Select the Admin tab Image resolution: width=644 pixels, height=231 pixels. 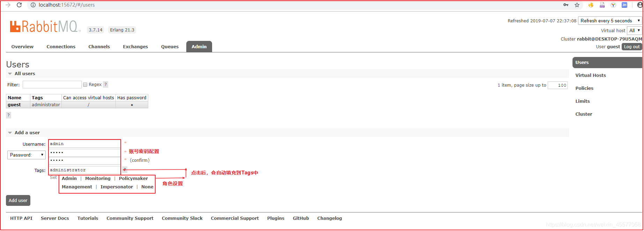click(199, 46)
